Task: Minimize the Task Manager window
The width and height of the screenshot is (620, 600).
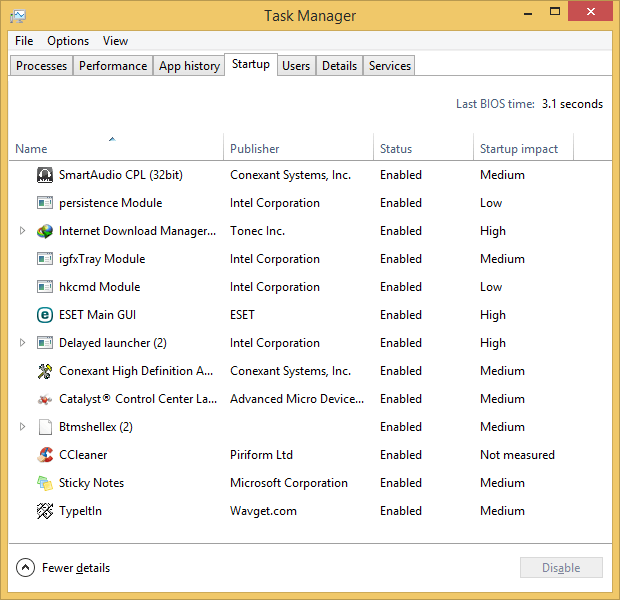Action: coord(527,12)
